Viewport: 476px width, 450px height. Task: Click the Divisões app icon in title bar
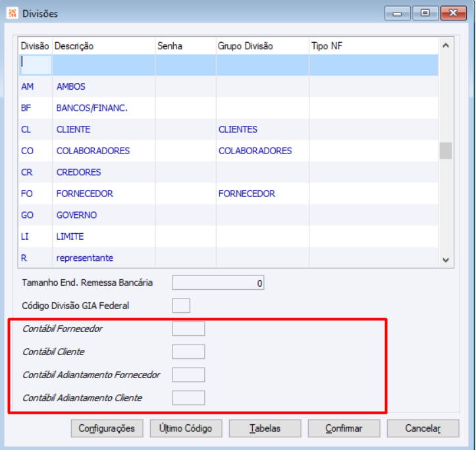coord(13,13)
